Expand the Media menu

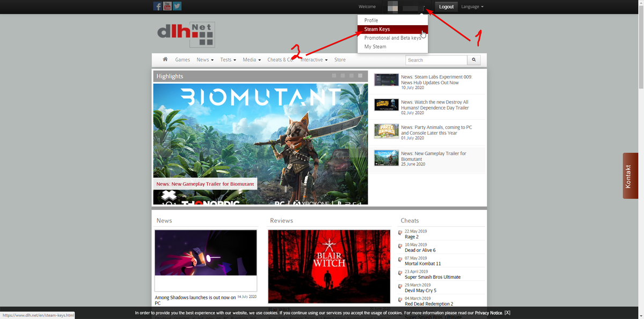point(252,60)
